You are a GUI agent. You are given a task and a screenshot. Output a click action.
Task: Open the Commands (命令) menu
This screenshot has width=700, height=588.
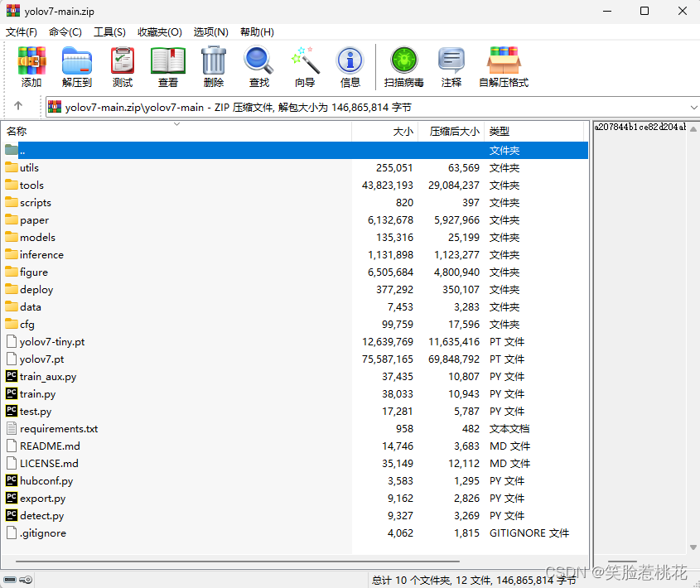(65, 32)
